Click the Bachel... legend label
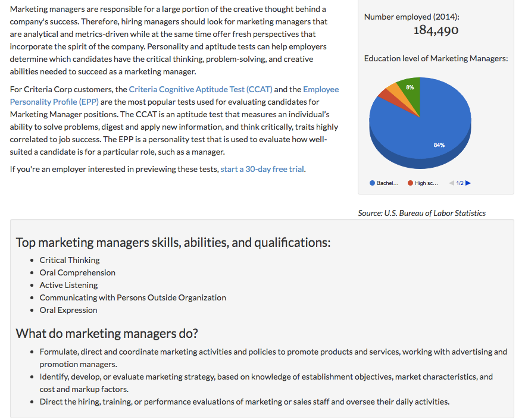Viewport: 525px width, 420px height. [x=387, y=183]
